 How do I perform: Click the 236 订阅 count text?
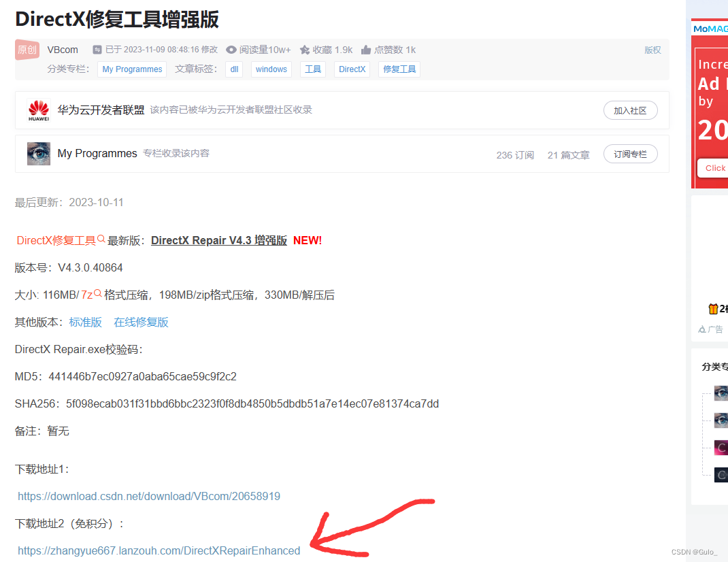click(x=515, y=155)
